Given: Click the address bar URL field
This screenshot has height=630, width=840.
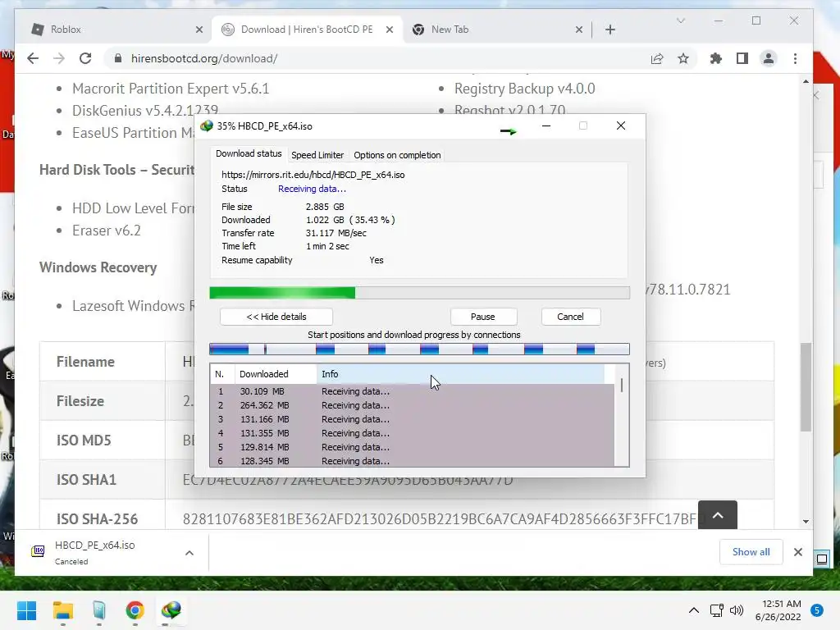Looking at the screenshot, I should (x=375, y=58).
